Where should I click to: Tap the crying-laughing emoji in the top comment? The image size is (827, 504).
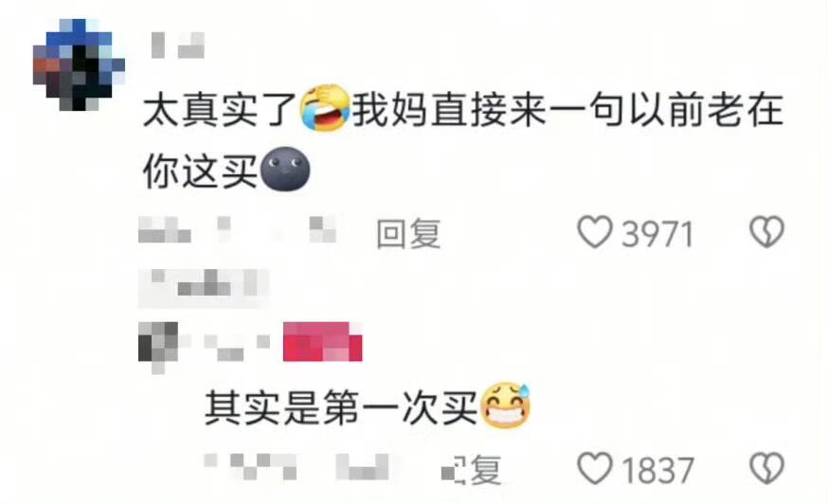[x=324, y=108]
